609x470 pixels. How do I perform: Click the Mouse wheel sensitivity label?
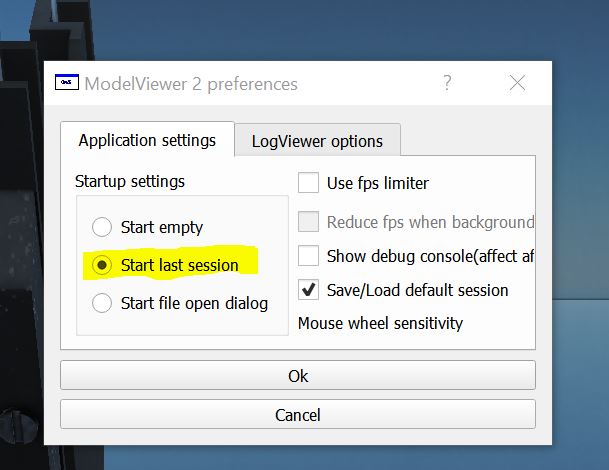380,323
